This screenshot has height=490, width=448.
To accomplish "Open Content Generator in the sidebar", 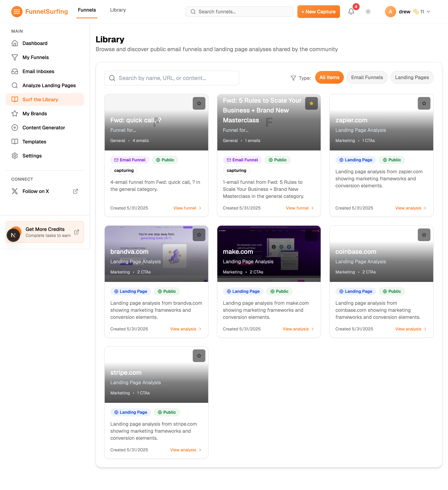I will pos(45,128).
